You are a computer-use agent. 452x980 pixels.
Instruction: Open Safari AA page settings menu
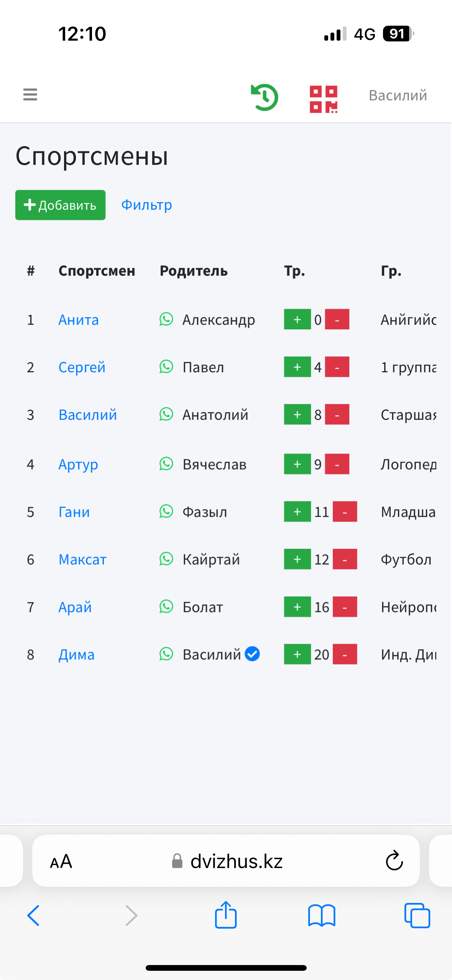(61, 862)
